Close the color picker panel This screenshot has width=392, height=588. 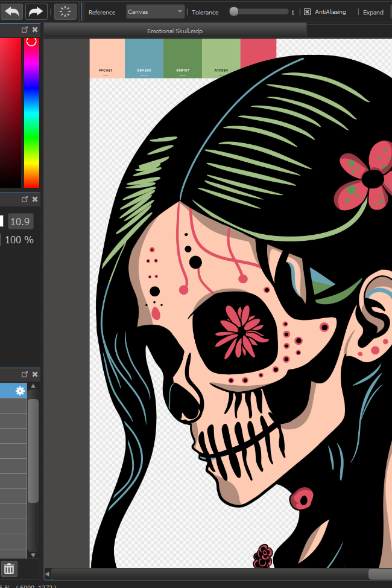(35, 30)
